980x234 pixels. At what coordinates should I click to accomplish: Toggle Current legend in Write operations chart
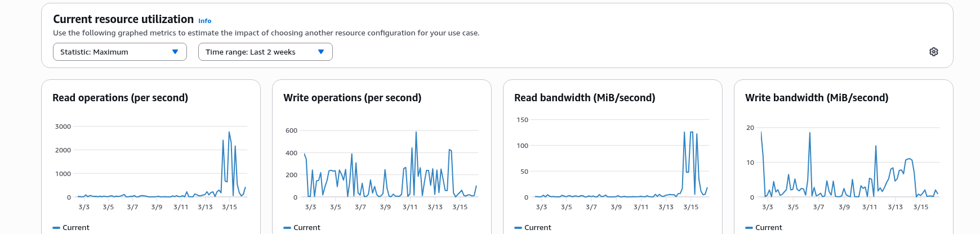(302, 227)
